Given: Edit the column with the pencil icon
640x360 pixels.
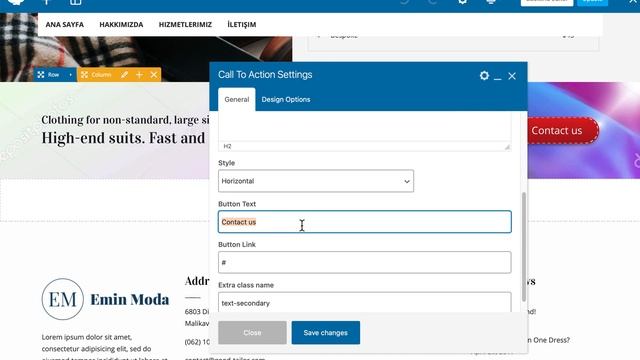Looking at the screenshot, I should [x=124, y=75].
